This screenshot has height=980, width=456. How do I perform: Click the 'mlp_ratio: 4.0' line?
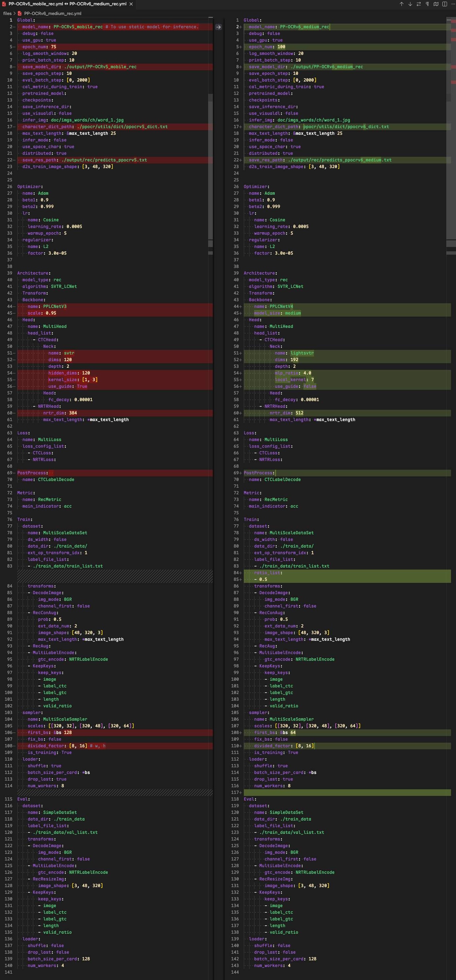click(x=347, y=373)
